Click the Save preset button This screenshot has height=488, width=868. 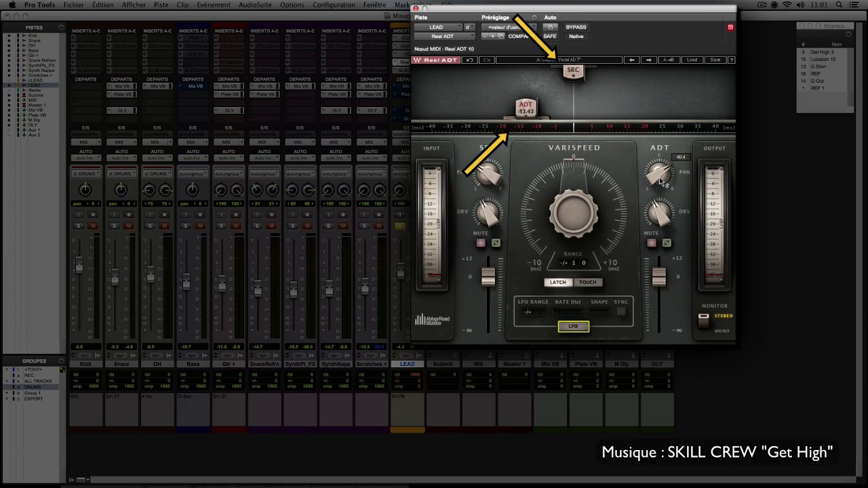coord(715,60)
